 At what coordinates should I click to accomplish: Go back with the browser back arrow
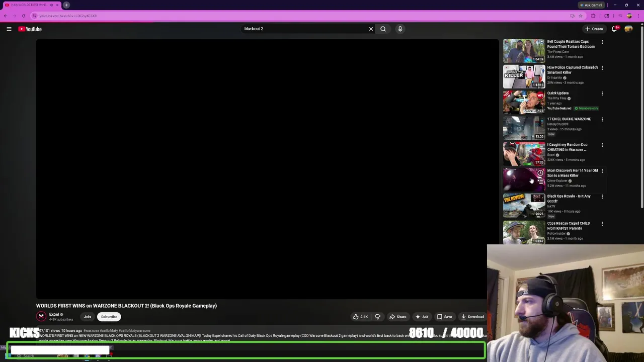pos(6,16)
